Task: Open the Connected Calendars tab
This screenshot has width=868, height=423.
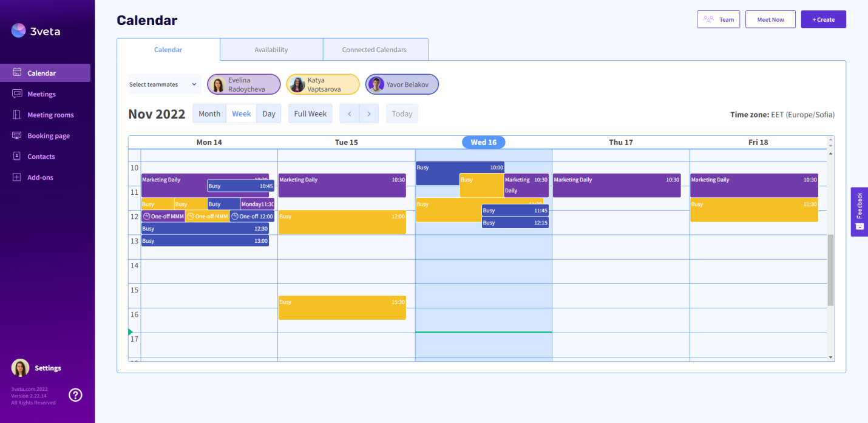Action: pos(375,49)
